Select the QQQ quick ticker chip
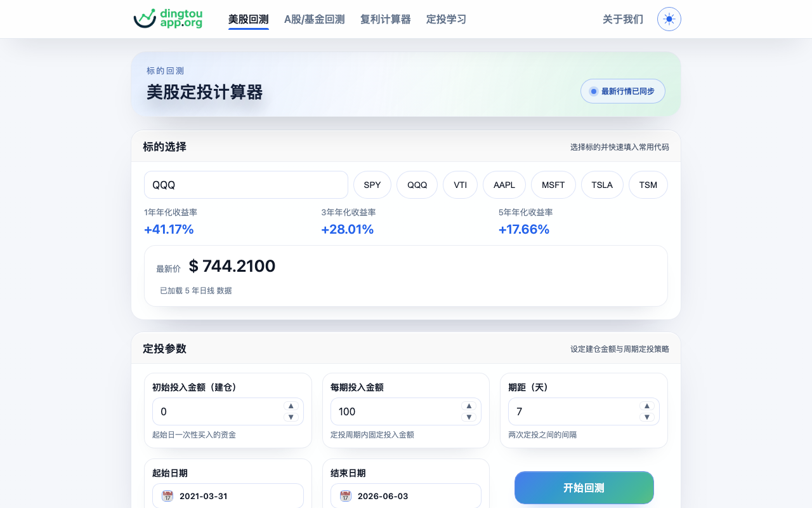812x508 pixels. [x=417, y=185]
